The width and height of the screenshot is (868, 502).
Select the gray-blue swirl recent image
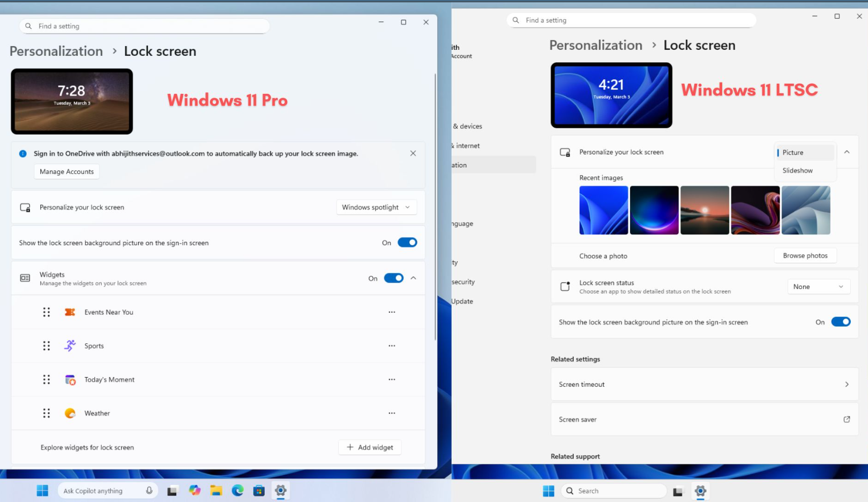click(806, 210)
